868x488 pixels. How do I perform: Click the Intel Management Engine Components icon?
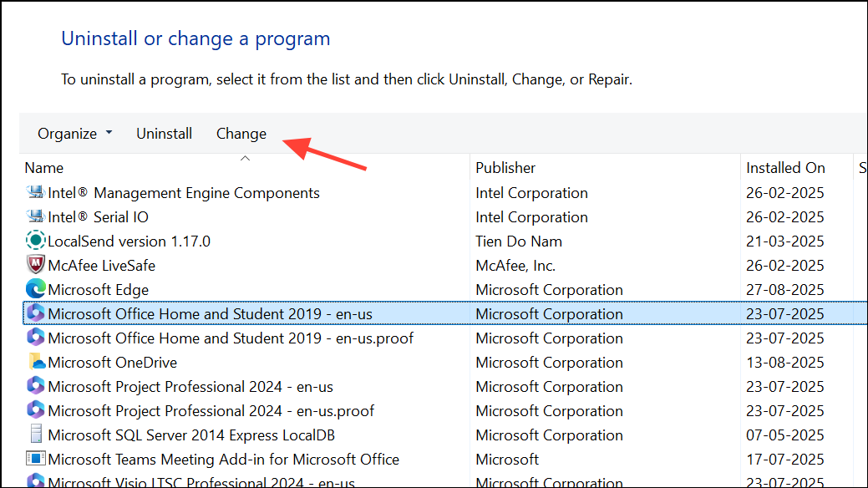pos(35,192)
